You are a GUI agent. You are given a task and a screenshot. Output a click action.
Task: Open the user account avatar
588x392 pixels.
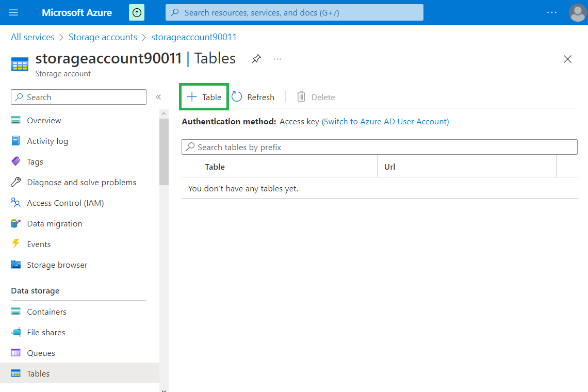point(578,13)
